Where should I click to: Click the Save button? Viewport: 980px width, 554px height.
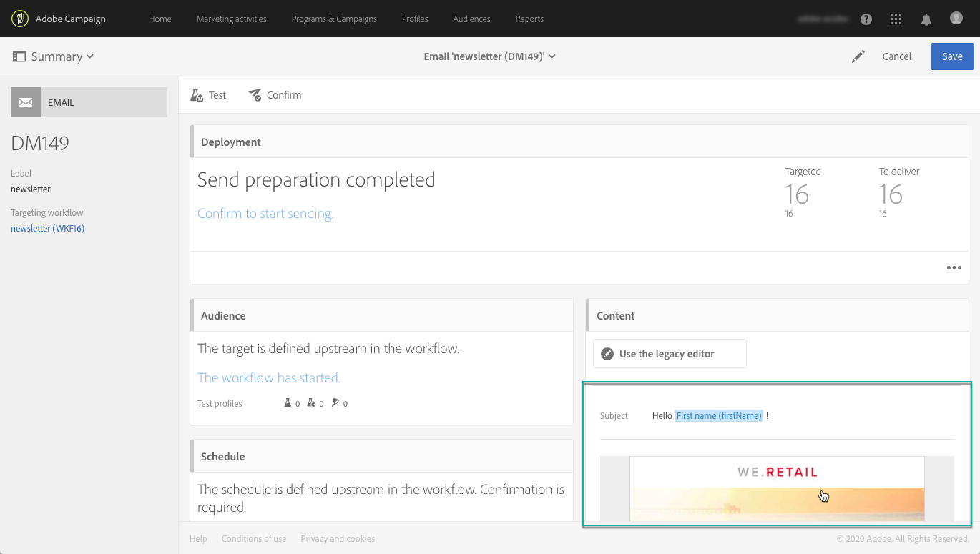click(951, 56)
